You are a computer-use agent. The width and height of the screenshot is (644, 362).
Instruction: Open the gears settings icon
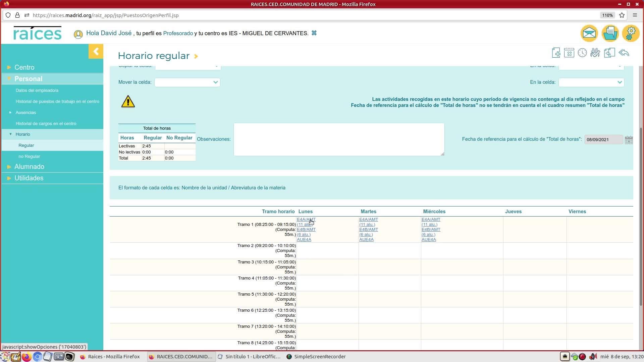(x=631, y=33)
